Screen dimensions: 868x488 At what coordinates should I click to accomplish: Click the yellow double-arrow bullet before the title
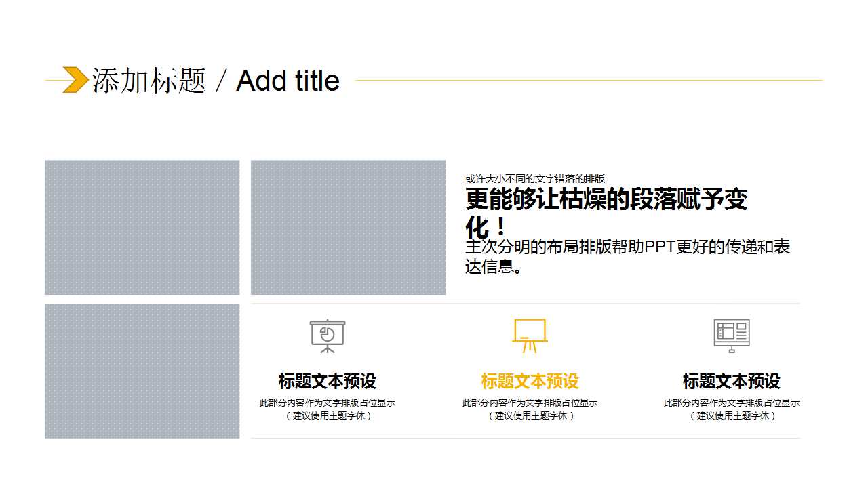point(74,79)
